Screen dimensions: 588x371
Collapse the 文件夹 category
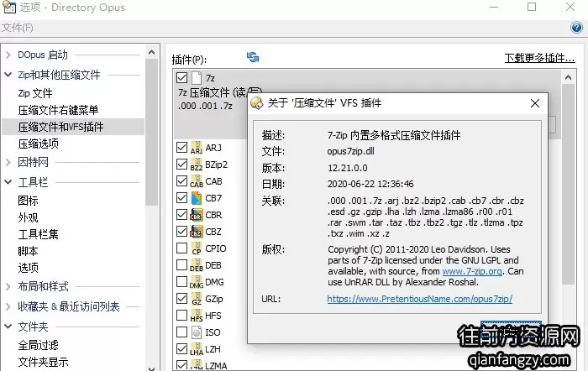pyautogui.click(x=8, y=327)
